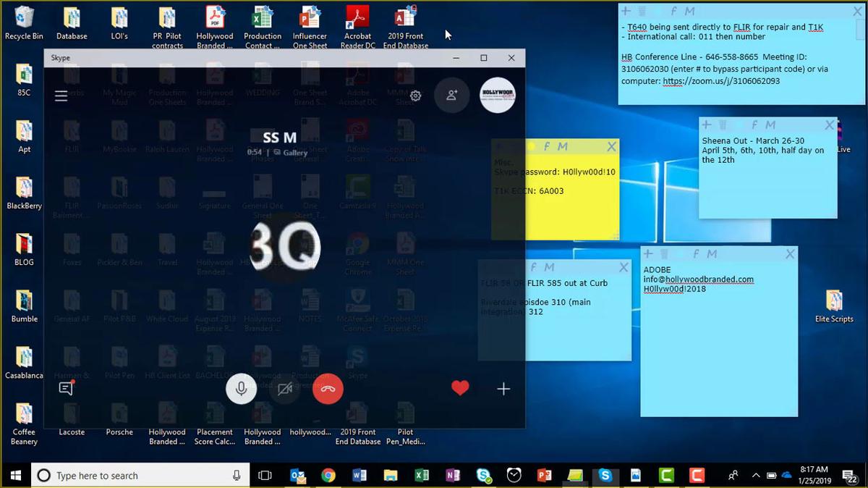Click the M icon on the yellow Misc note
The image size is (868, 488).
562,146
